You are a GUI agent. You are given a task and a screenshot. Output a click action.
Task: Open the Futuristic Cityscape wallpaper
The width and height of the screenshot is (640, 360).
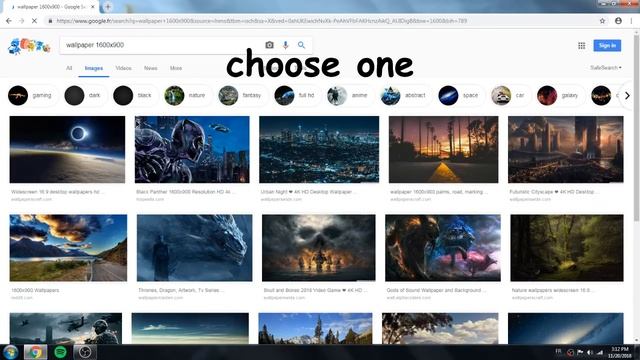[565, 149]
